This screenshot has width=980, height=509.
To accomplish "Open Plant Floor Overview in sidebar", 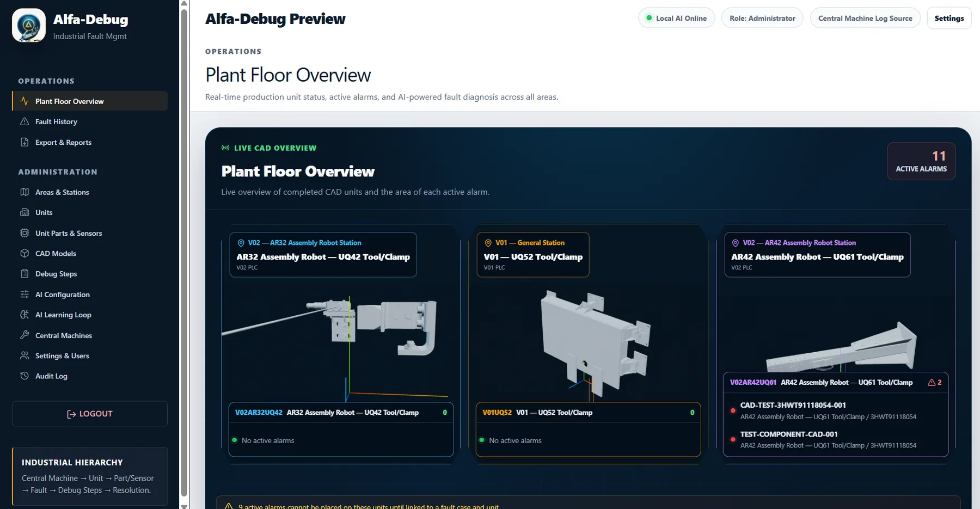I will click(x=90, y=101).
